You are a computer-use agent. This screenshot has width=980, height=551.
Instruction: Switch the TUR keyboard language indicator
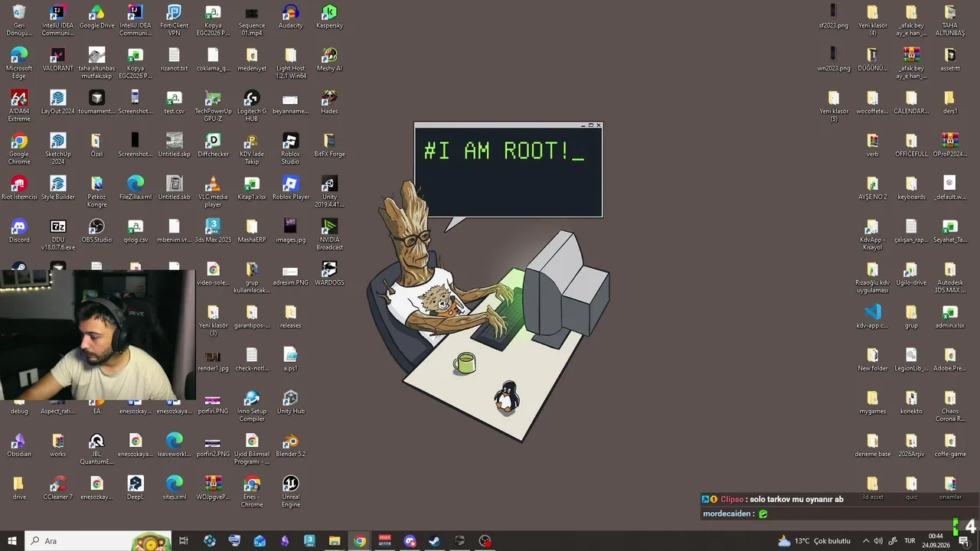(x=910, y=541)
